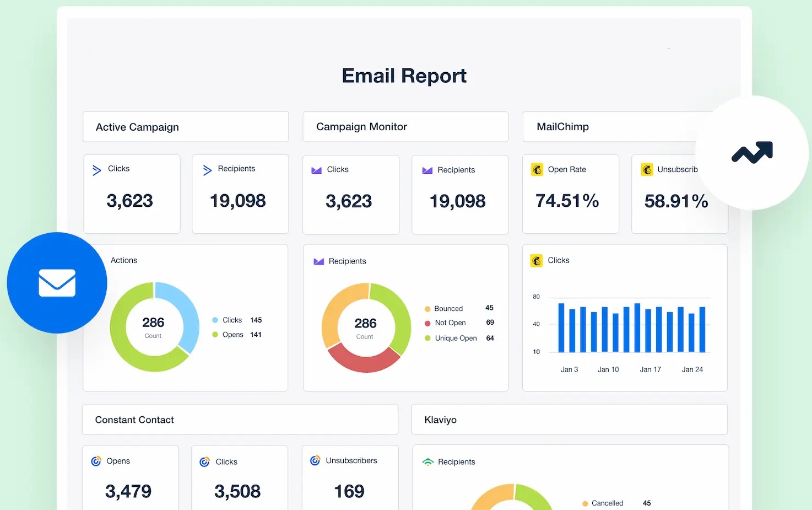Click the Jan 3 axis label
The image size is (812, 510).
(x=569, y=369)
